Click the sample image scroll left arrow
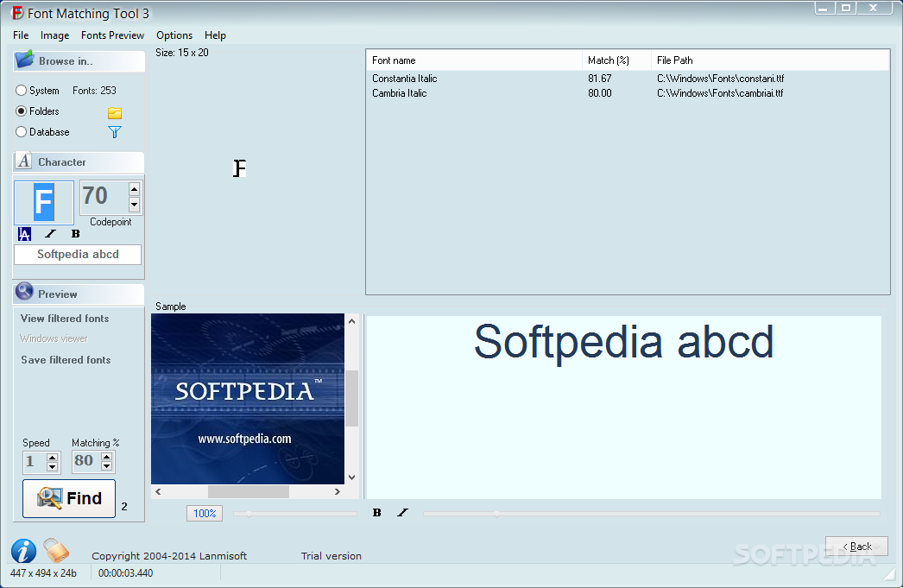Screen dimensions: 903x588 tap(158, 492)
